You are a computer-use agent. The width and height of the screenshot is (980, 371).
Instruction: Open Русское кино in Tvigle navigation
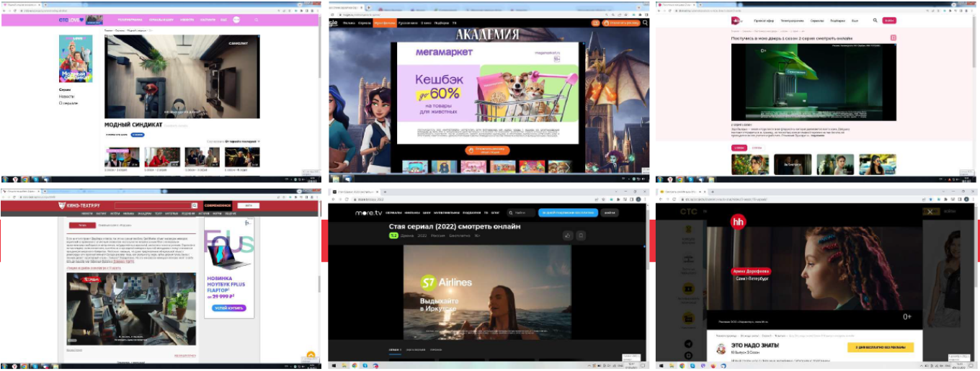pyautogui.click(x=409, y=23)
